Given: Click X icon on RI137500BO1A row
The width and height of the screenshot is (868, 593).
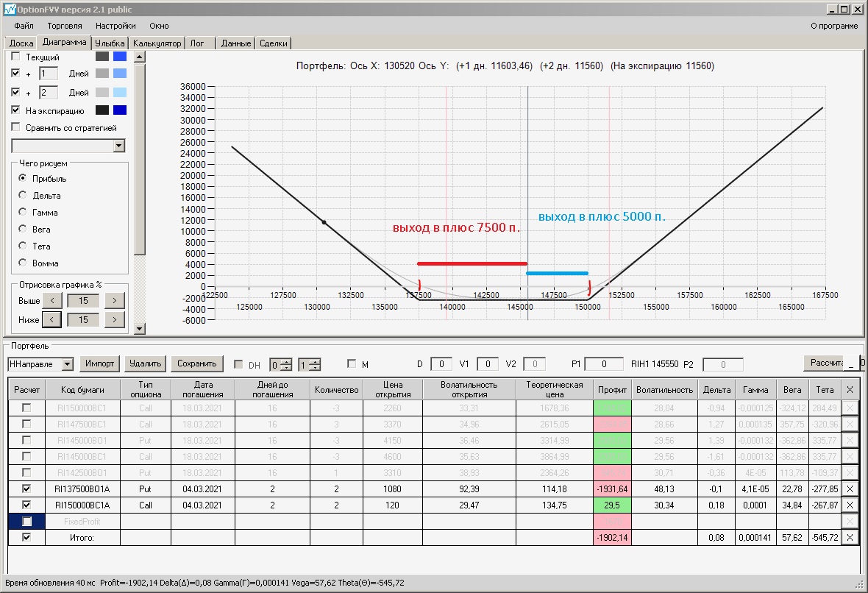Looking at the screenshot, I should [x=850, y=489].
